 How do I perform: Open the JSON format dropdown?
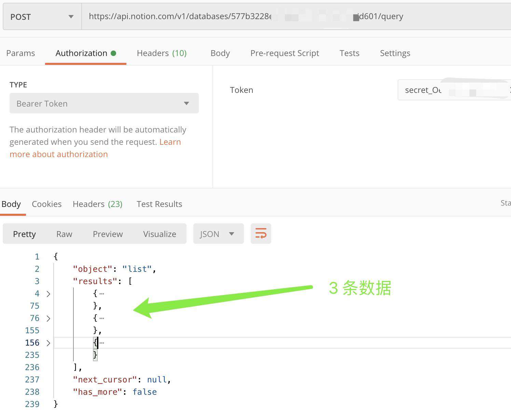tap(218, 234)
